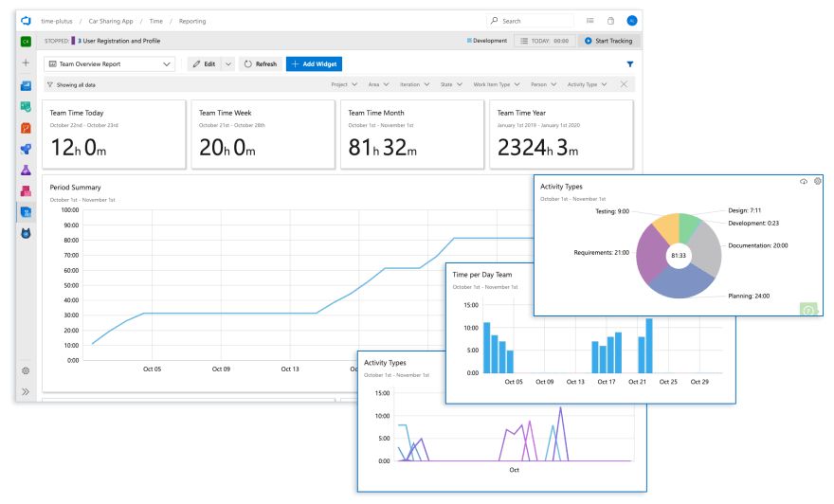Screen dimensions: 834x504
Task: Open the Test Plans flask icon
Action: click(26, 171)
